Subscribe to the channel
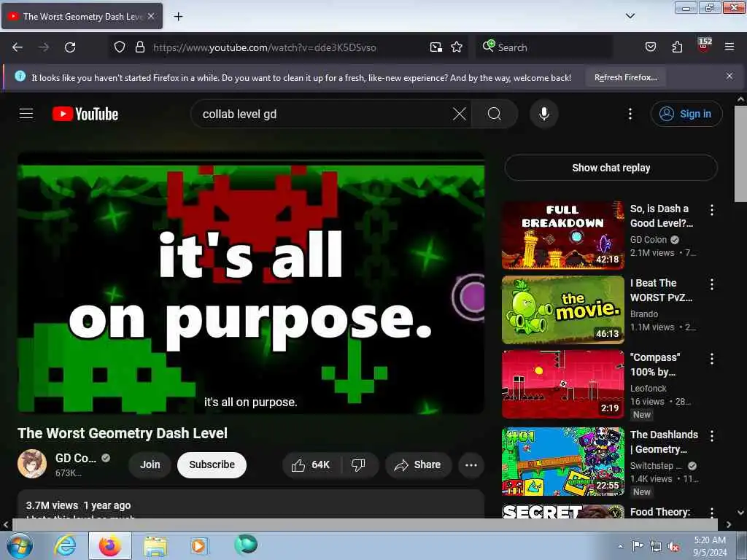 pyautogui.click(x=212, y=464)
